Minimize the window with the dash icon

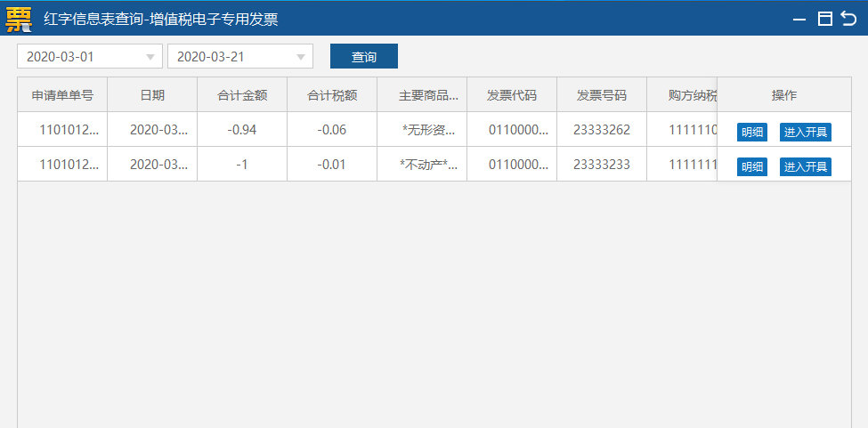tap(799, 20)
